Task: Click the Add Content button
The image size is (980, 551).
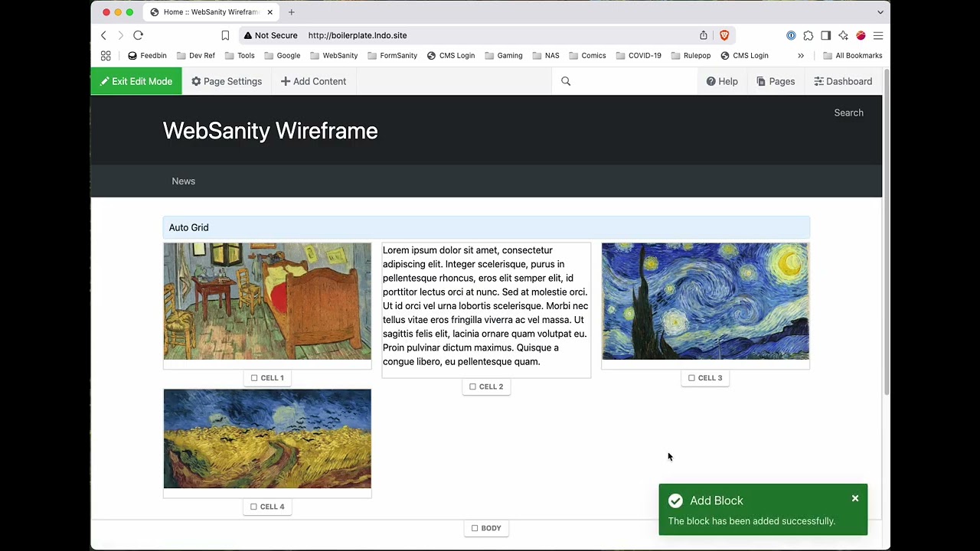Action: pyautogui.click(x=313, y=81)
